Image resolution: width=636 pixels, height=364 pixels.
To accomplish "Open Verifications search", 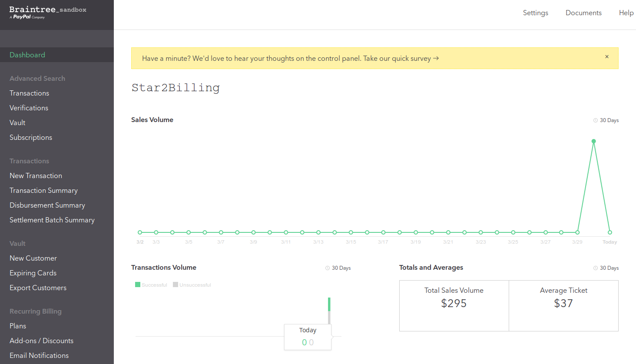I will tap(29, 108).
